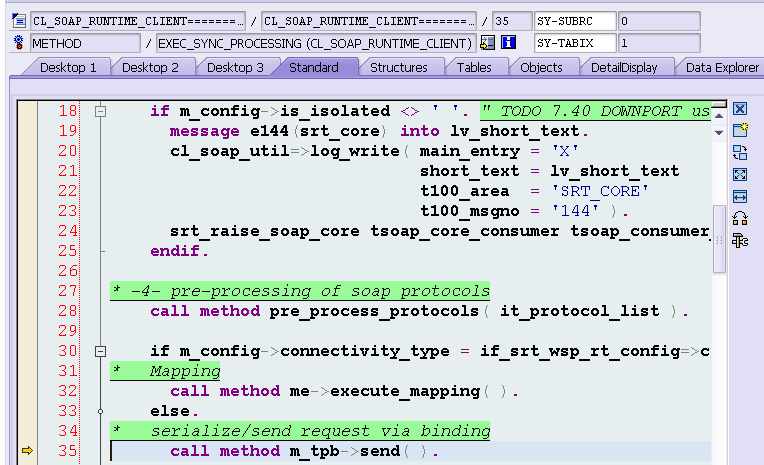Click m_config->connectivity_type on line 30

point(314,351)
